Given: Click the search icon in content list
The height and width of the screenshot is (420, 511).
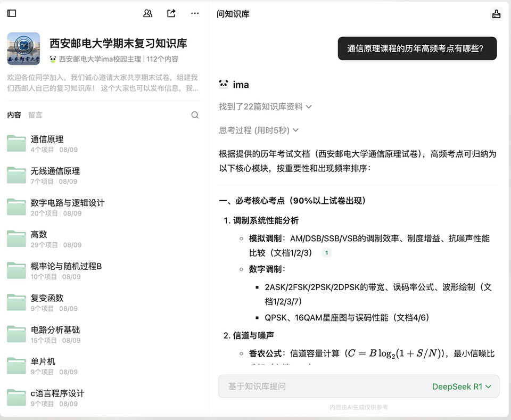Looking at the screenshot, I should 195,115.
